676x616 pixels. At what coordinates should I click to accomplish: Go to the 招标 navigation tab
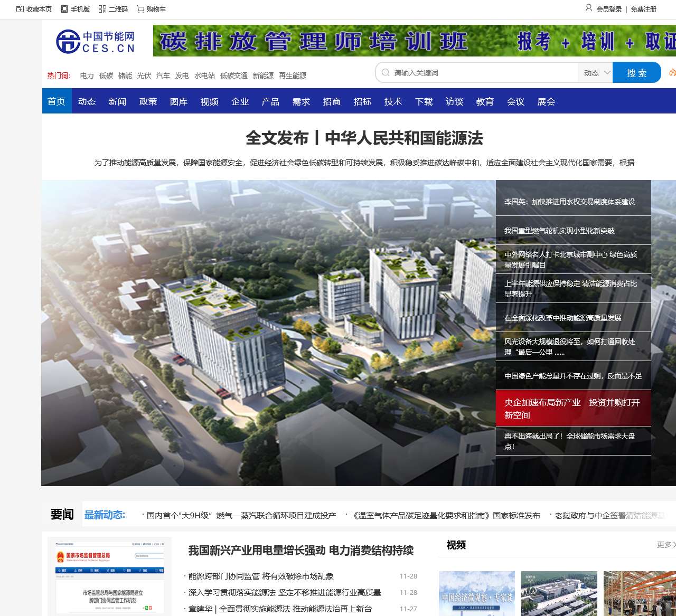[x=363, y=101]
